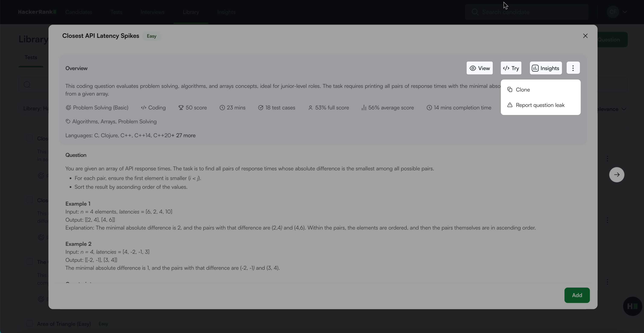Tick the checkbox of the second library question

(x=29, y=200)
